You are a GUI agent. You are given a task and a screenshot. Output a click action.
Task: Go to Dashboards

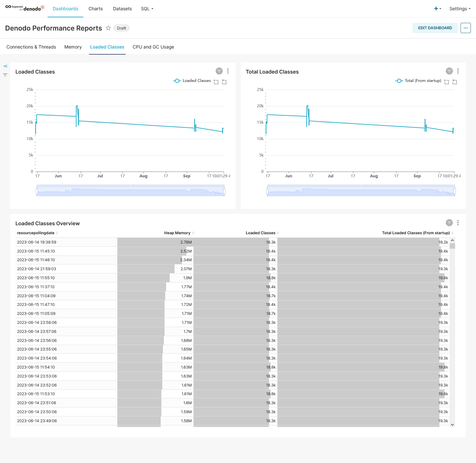[66, 9]
